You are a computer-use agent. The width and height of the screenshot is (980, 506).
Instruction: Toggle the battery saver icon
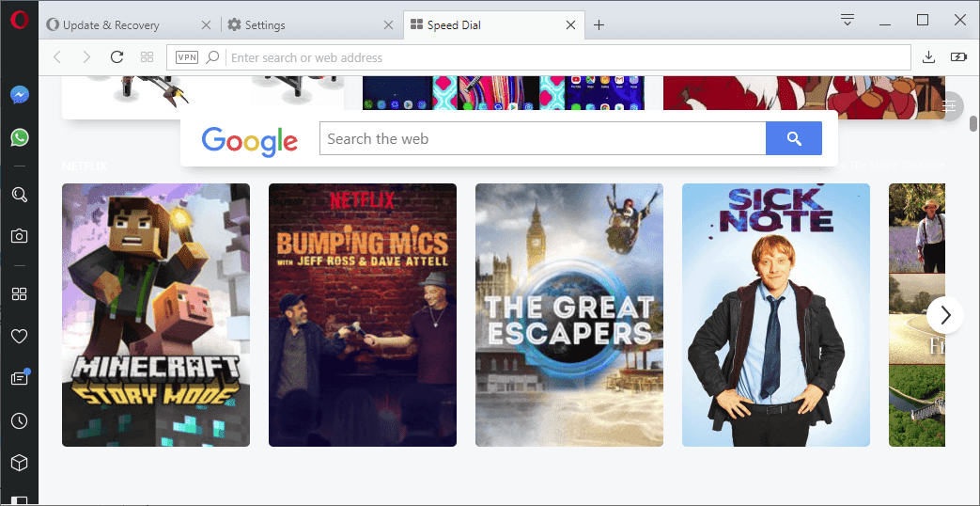click(958, 57)
